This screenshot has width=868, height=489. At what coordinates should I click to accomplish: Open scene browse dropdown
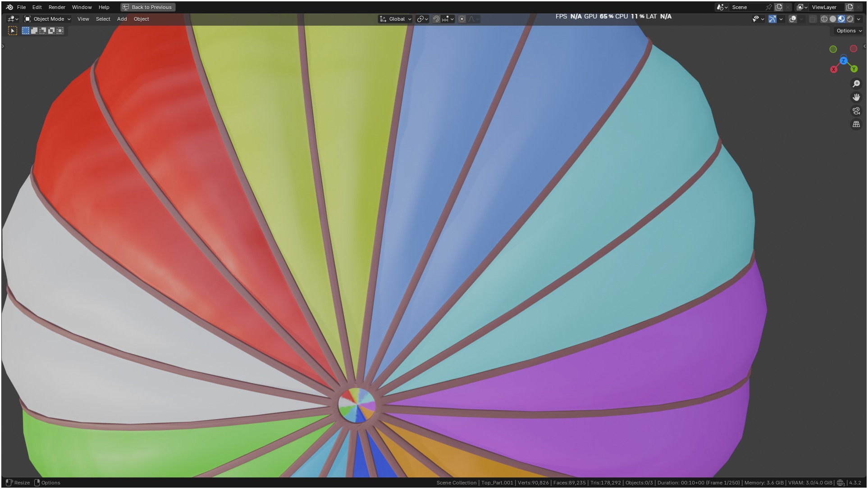tap(722, 7)
